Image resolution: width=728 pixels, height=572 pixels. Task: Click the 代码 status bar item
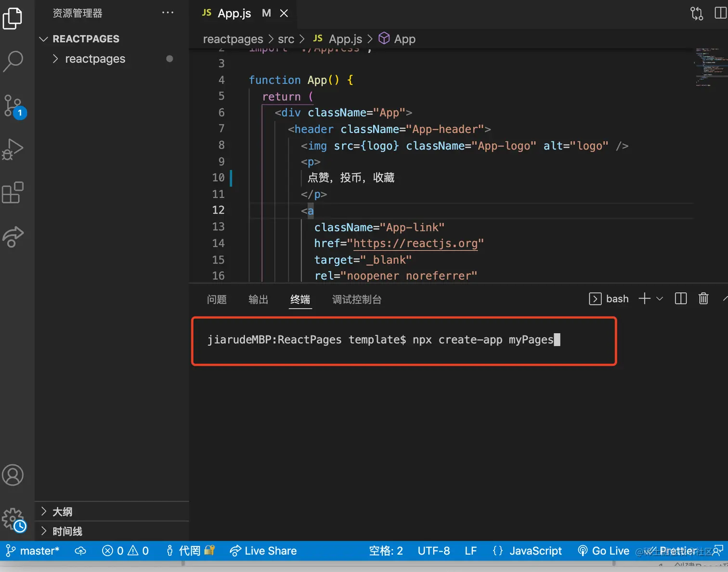[x=190, y=551]
